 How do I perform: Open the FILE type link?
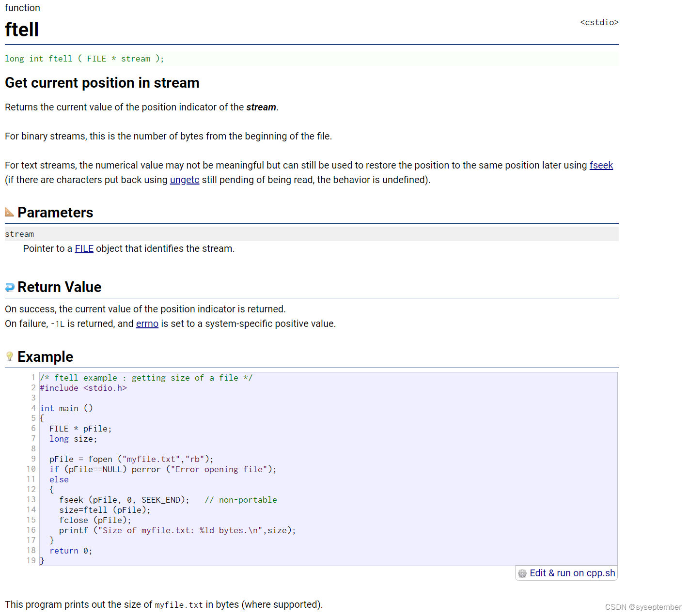tap(84, 248)
